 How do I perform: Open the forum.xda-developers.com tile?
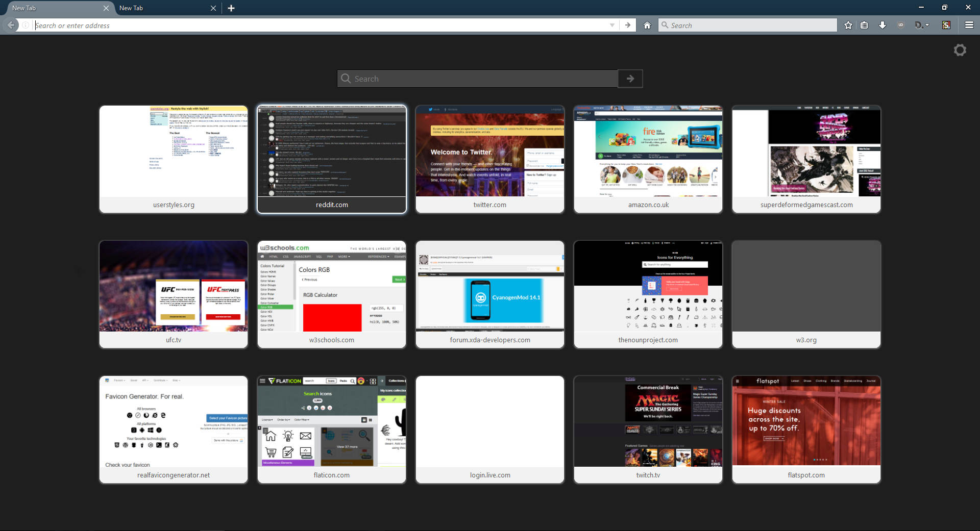(490, 294)
